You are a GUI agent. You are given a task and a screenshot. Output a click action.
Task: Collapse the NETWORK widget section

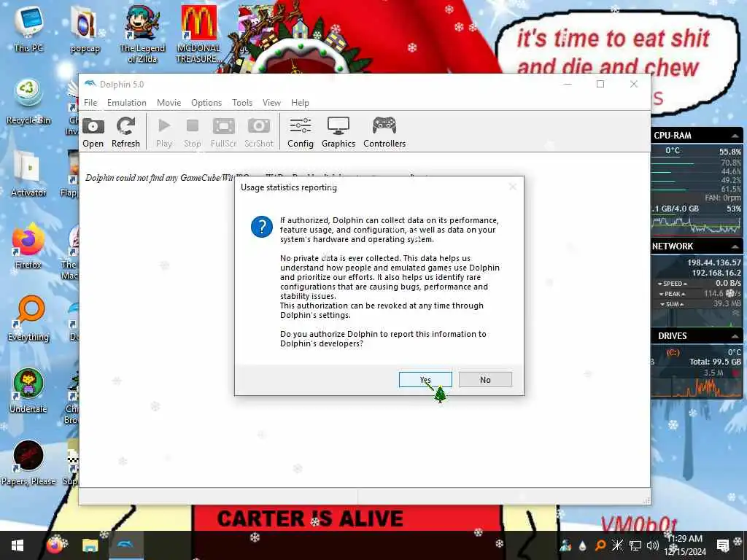(735, 246)
